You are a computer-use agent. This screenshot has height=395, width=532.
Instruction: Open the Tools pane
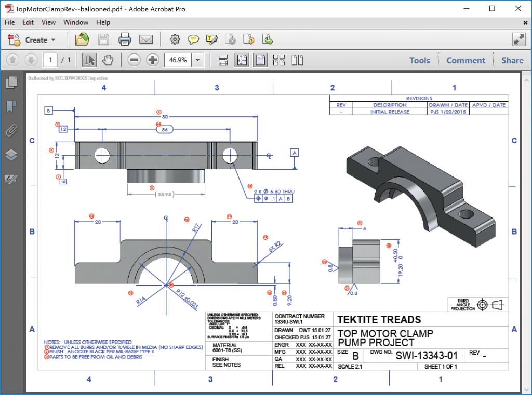coord(420,60)
